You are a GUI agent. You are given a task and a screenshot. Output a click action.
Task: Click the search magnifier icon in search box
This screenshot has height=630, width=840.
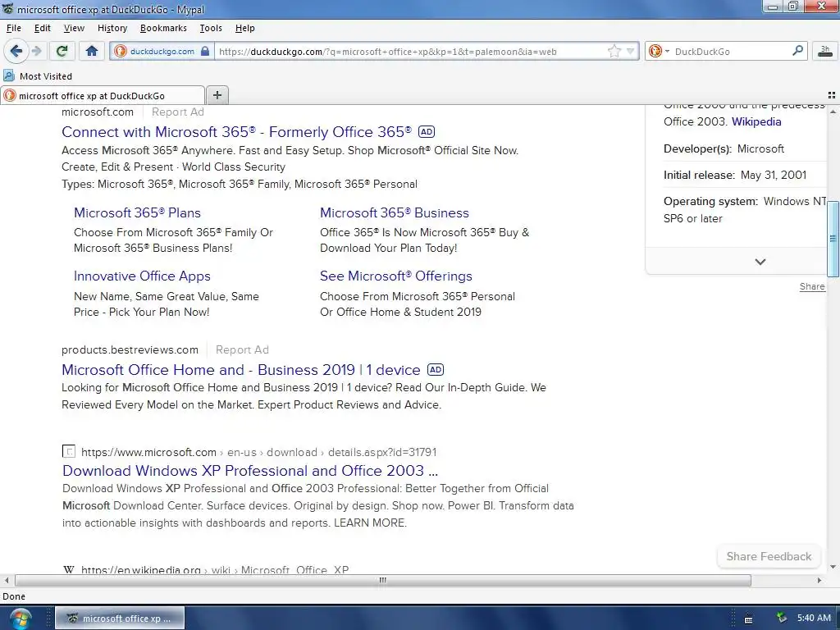coord(797,51)
